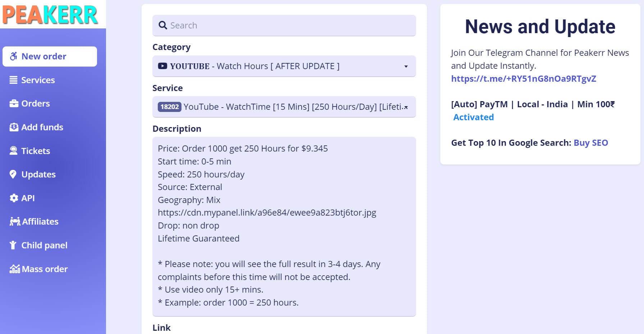Click the Mass order chart icon
Image resolution: width=644 pixels, height=334 pixels.
15,269
